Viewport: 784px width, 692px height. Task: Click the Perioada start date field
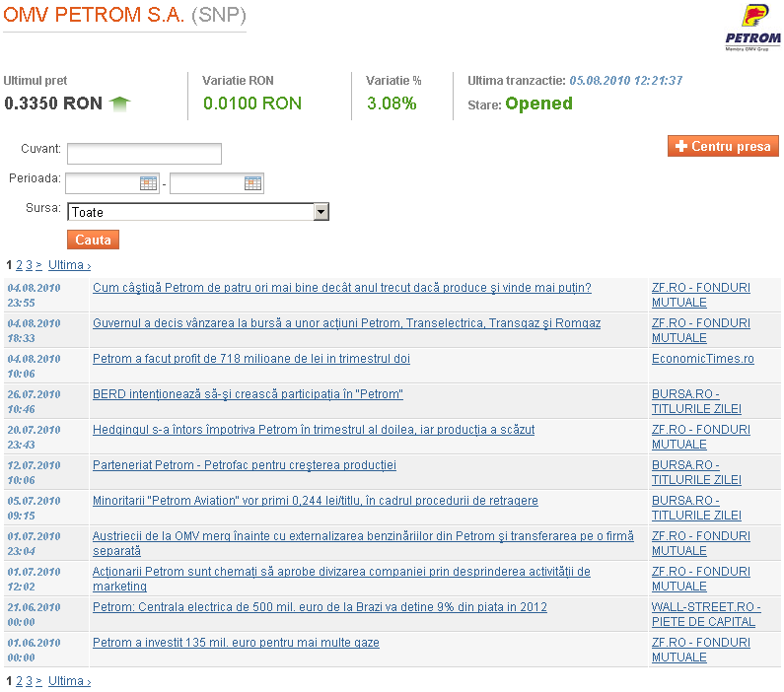point(103,183)
